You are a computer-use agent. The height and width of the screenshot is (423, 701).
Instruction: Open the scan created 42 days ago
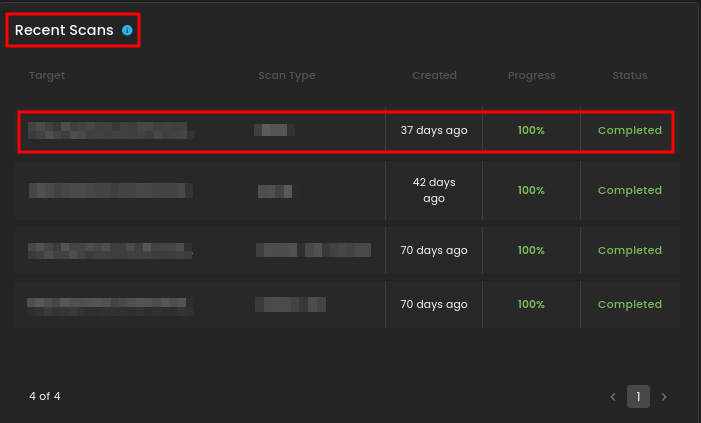(434, 190)
